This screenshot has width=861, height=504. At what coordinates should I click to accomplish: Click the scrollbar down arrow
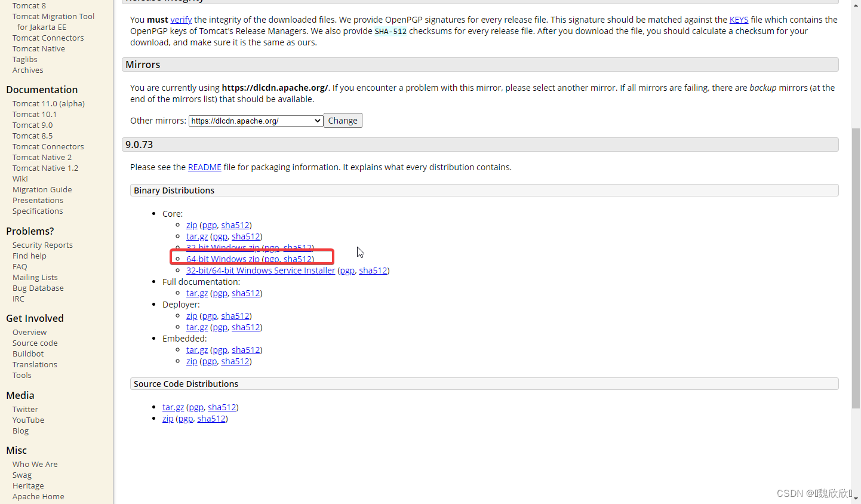click(x=856, y=498)
